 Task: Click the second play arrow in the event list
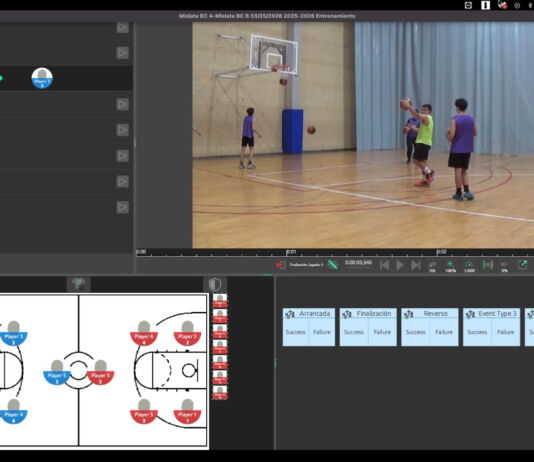pyautogui.click(x=123, y=53)
